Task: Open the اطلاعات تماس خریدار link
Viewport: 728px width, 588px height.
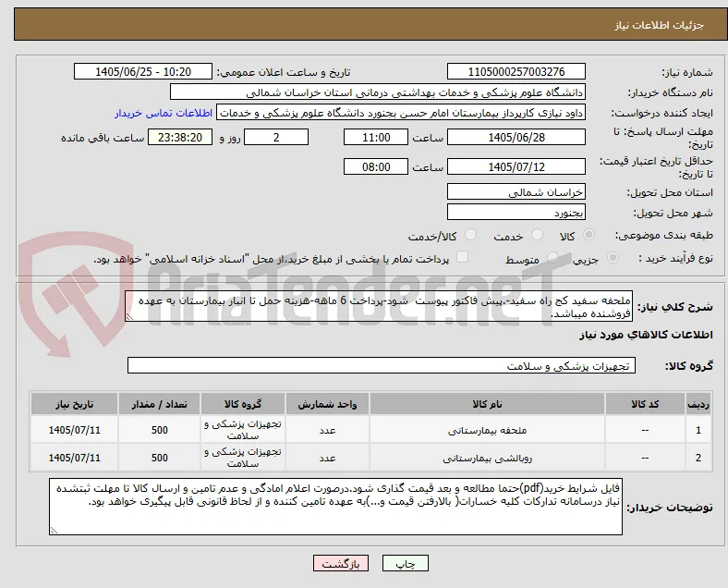Action: (x=164, y=113)
